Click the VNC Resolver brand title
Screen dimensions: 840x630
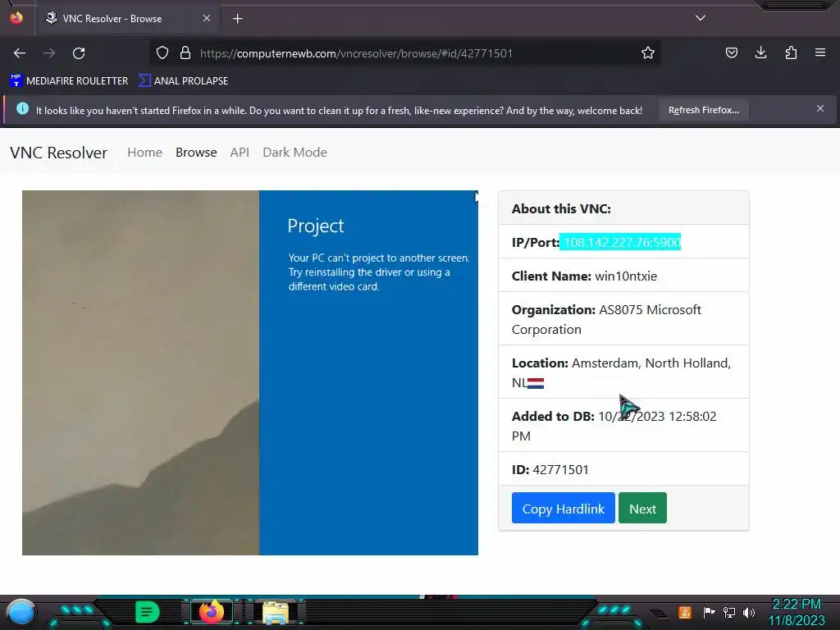pyautogui.click(x=59, y=153)
